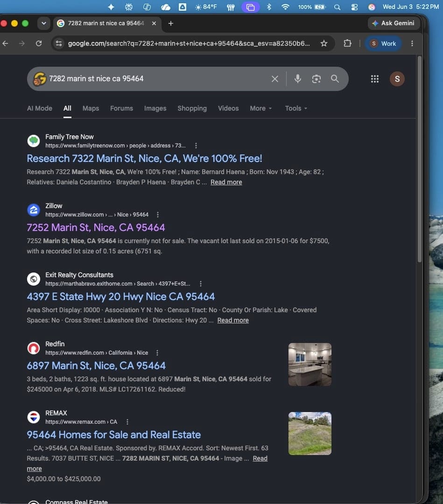The height and width of the screenshot is (504, 443).
Task: Open Google Lens image search icon
Action: click(316, 79)
